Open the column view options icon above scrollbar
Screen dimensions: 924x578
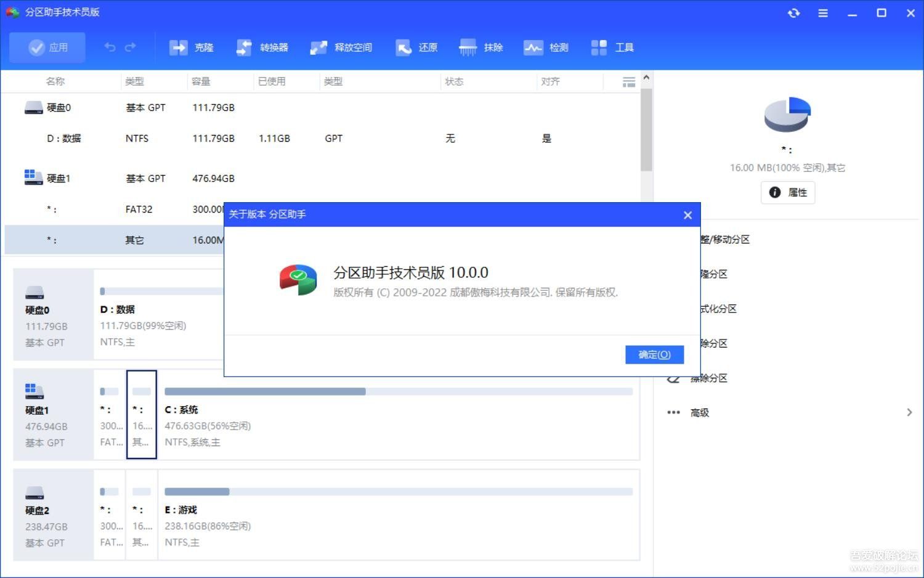(629, 81)
